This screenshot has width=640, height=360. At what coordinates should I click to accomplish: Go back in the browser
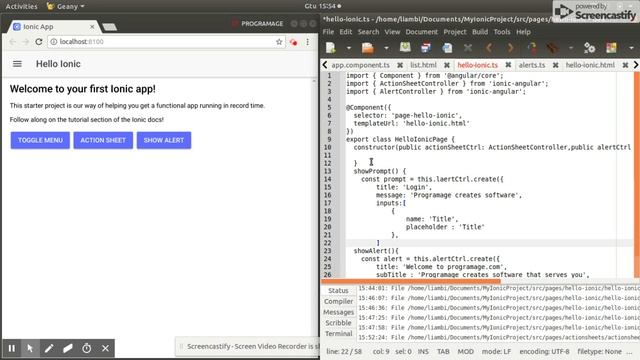pyautogui.click(x=12, y=42)
